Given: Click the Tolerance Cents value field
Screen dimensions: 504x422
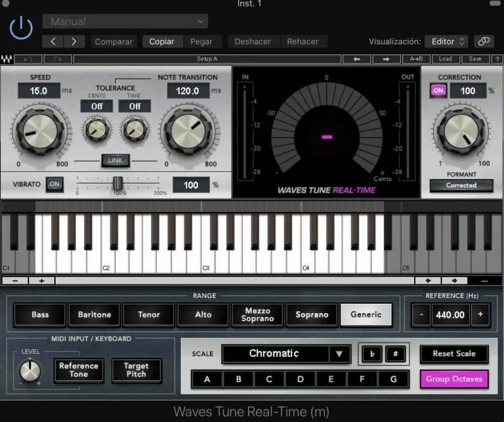Looking at the screenshot, I should coord(96,106).
